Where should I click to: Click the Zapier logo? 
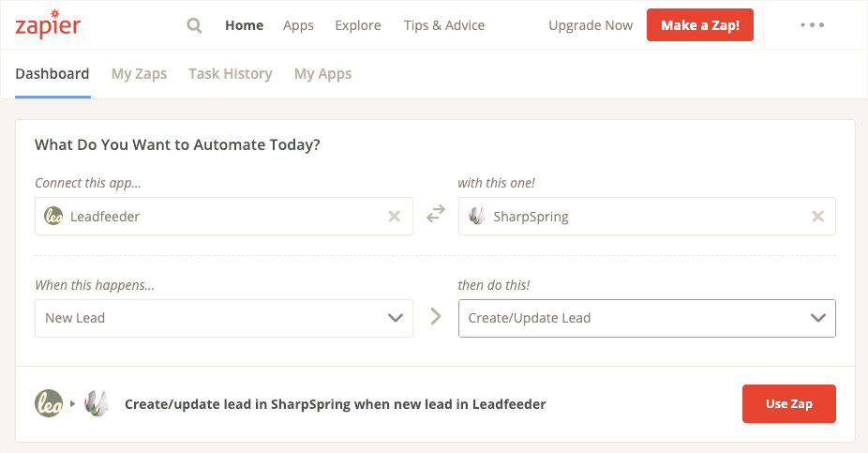[x=48, y=24]
